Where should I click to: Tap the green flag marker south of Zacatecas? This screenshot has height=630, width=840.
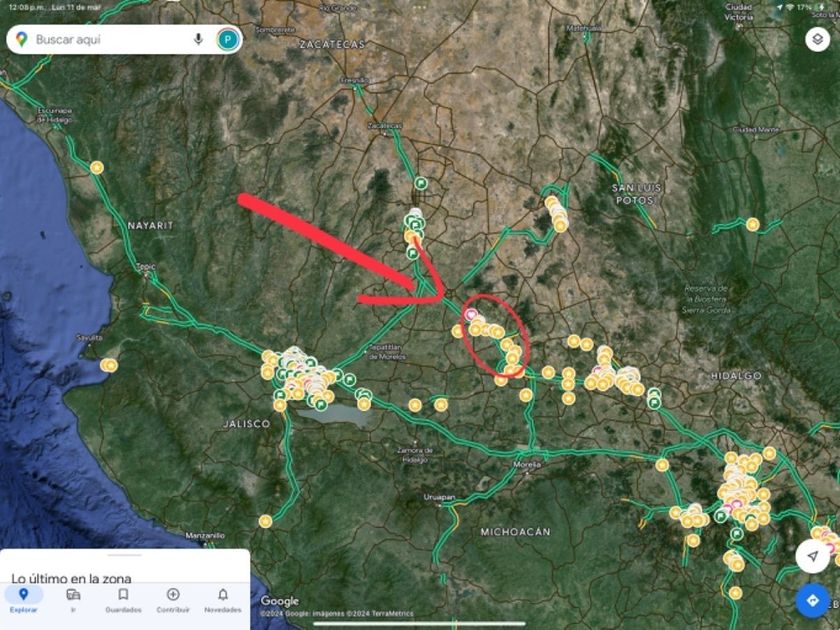click(421, 183)
